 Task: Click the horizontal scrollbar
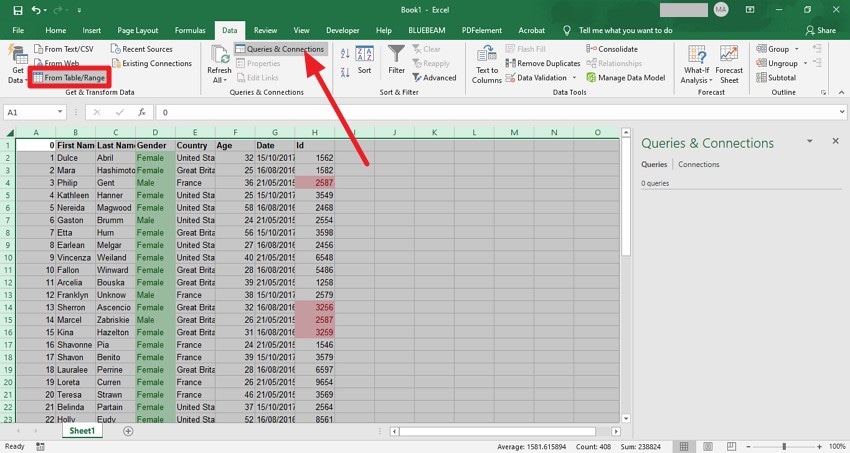(x=497, y=431)
